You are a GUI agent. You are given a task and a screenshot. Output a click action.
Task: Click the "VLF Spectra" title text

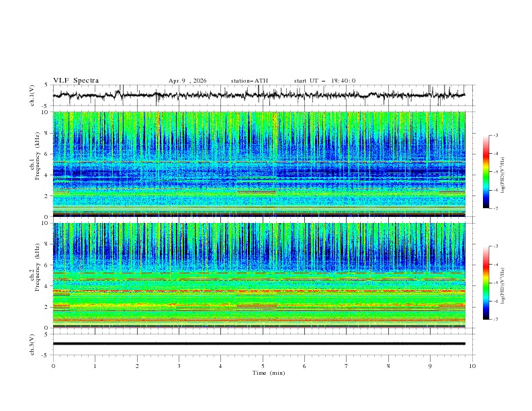[x=76, y=81]
